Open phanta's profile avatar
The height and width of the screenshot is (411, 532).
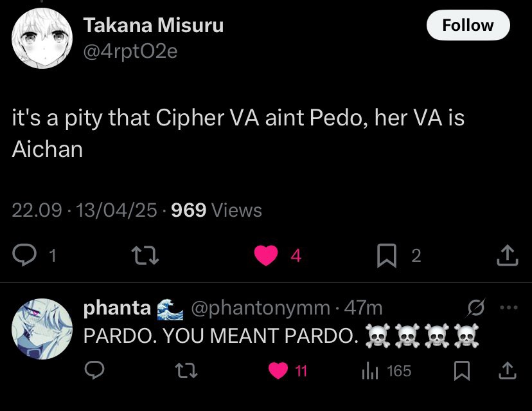click(x=42, y=328)
